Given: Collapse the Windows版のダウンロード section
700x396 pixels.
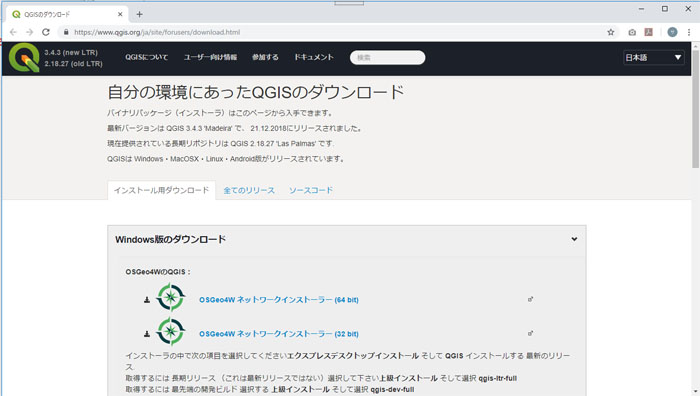Looking at the screenshot, I should 574,239.
